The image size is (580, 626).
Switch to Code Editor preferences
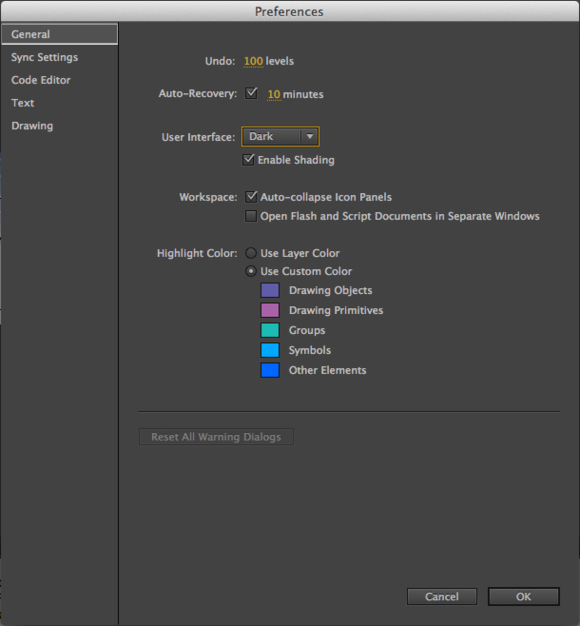point(41,80)
